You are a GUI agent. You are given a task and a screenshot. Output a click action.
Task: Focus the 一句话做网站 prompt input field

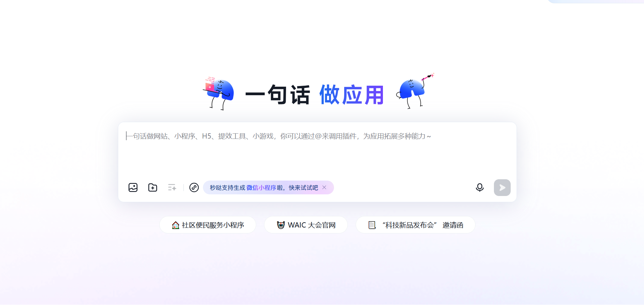317,150
